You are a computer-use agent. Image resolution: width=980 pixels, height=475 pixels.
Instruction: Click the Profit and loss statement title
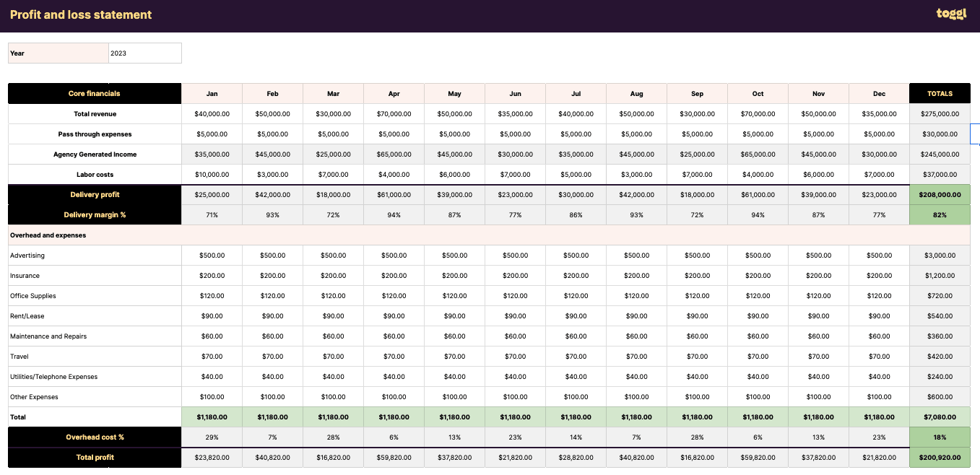click(x=81, y=14)
